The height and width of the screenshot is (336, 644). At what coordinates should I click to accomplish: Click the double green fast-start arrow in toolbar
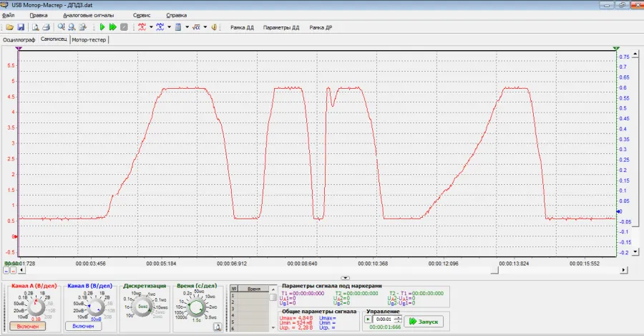[x=113, y=27]
